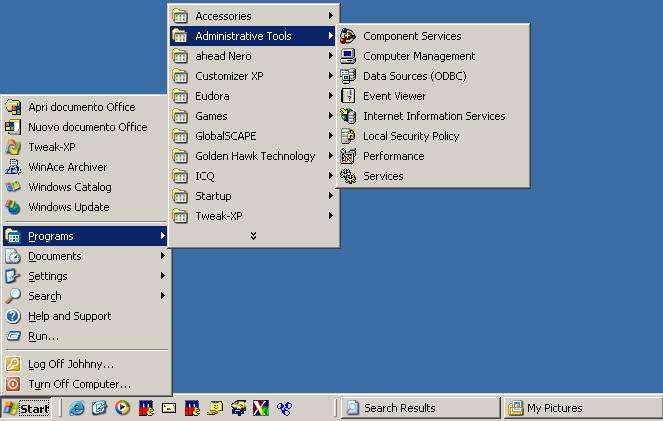
Task: Switch to My Pictures taskbar button
Action: click(583, 408)
